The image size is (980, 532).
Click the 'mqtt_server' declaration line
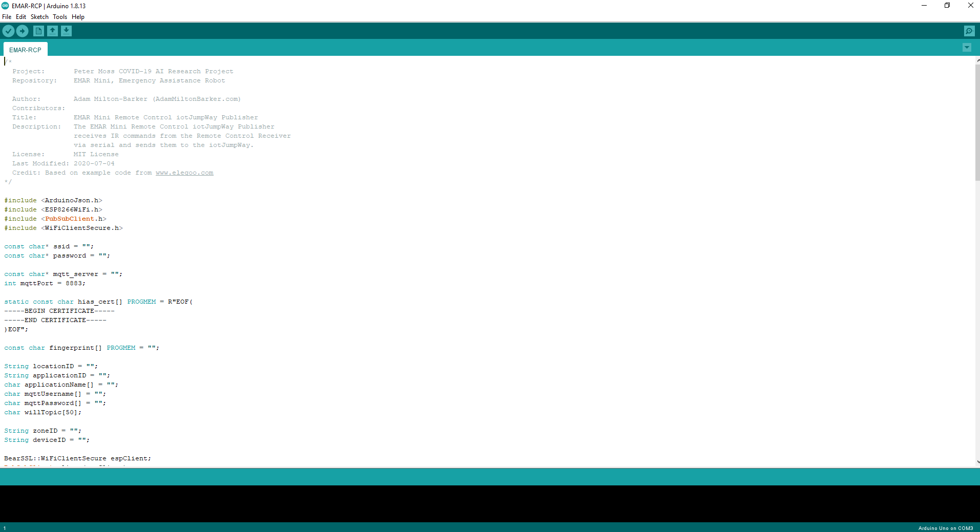[64, 274]
